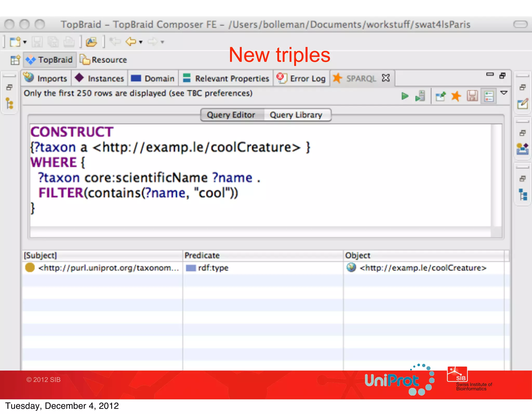Click the yellow back arrow in main toolbar
The width and height of the screenshot is (532, 414).
tap(131, 42)
